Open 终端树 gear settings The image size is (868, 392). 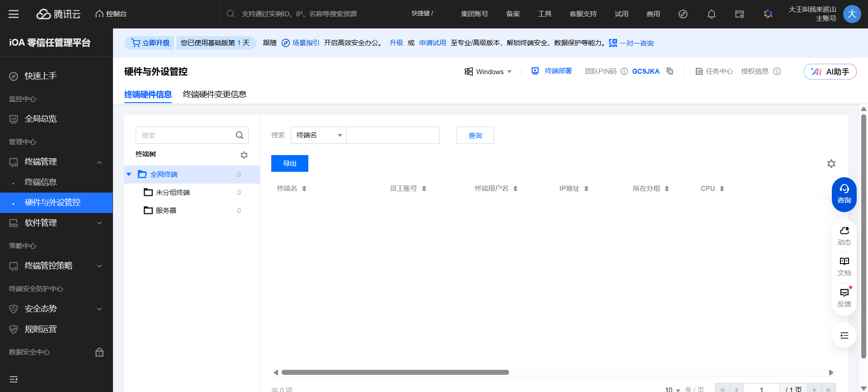point(244,155)
